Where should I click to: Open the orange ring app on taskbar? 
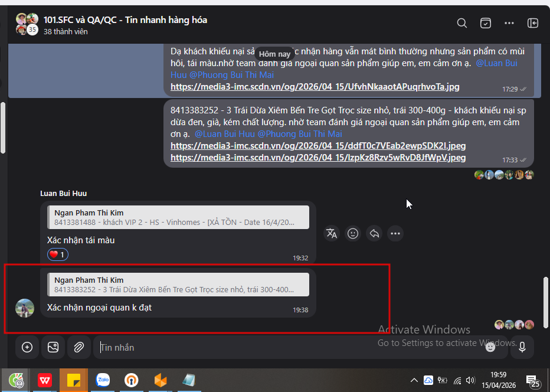click(132, 380)
